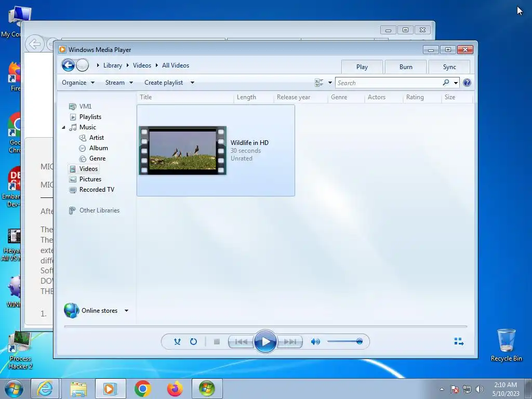Viewport: 532px width, 399px height.
Task: Click the Wildlife in HD title text
Action: [x=249, y=143]
